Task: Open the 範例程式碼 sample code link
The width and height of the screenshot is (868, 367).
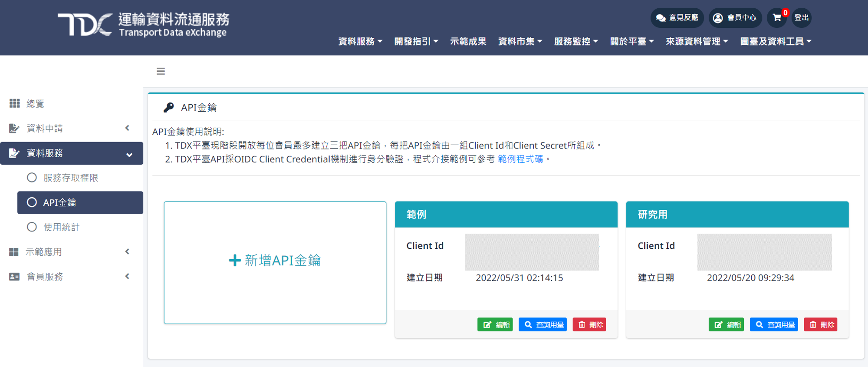Action: pyautogui.click(x=520, y=159)
